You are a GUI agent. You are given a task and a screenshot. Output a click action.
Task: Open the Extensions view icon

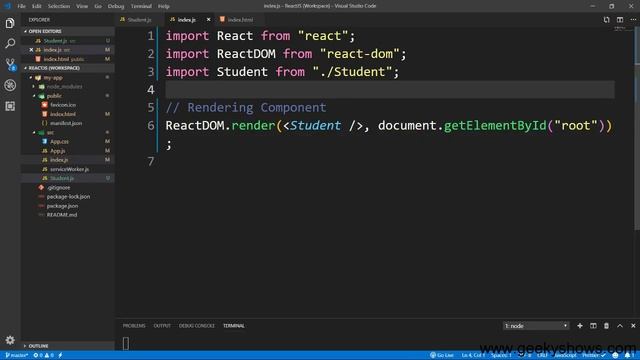[x=10, y=106]
